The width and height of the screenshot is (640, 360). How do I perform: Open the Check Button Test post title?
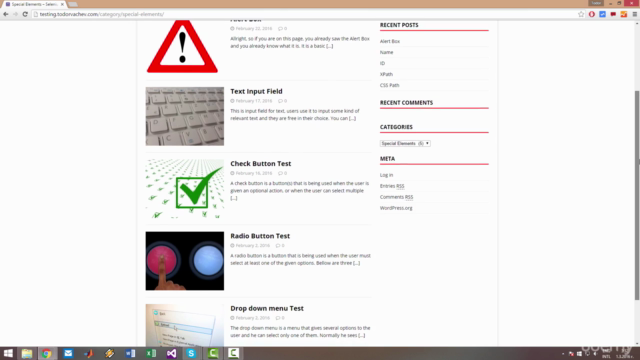[x=261, y=164]
